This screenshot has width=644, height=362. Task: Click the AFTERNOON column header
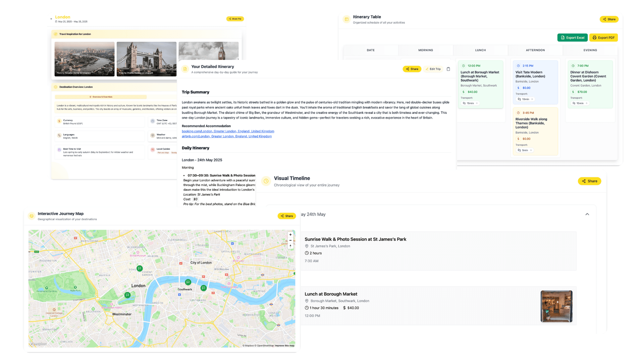pyautogui.click(x=535, y=50)
